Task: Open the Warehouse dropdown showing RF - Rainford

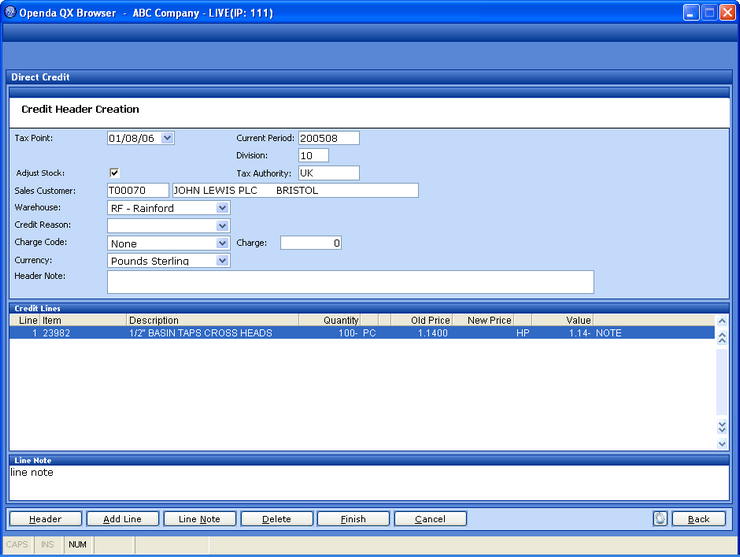Action: 222,208
